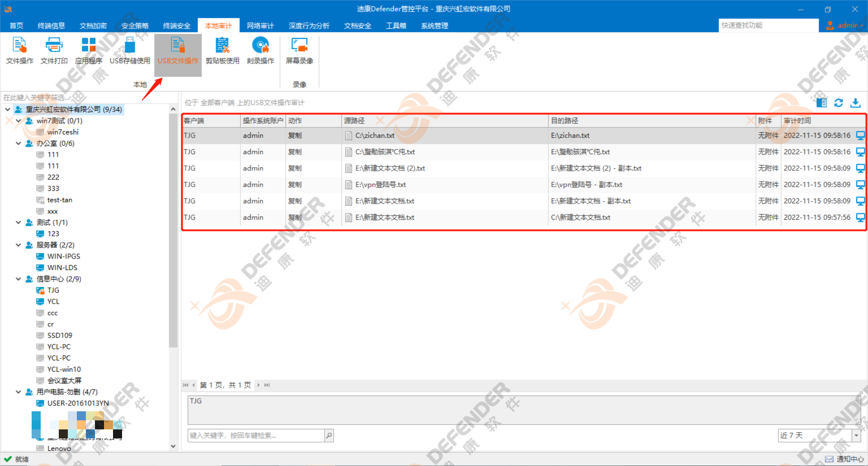Switch to the 首页 tab

coord(16,26)
